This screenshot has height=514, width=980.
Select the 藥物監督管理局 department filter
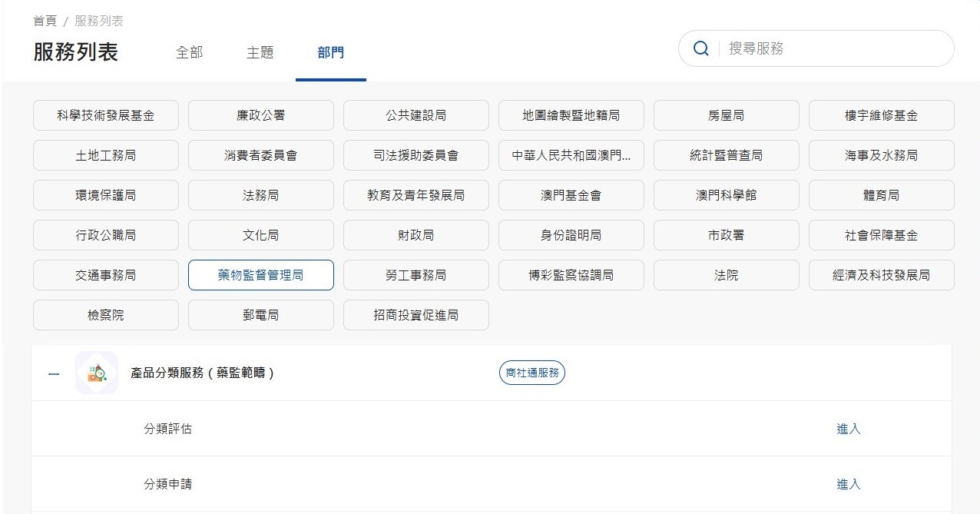coord(260,275)
